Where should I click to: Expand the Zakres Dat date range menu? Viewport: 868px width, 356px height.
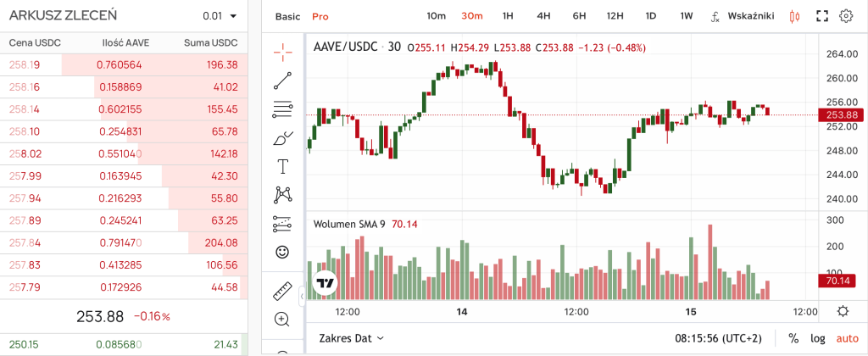pyautogui.click(x=351, y=337)
